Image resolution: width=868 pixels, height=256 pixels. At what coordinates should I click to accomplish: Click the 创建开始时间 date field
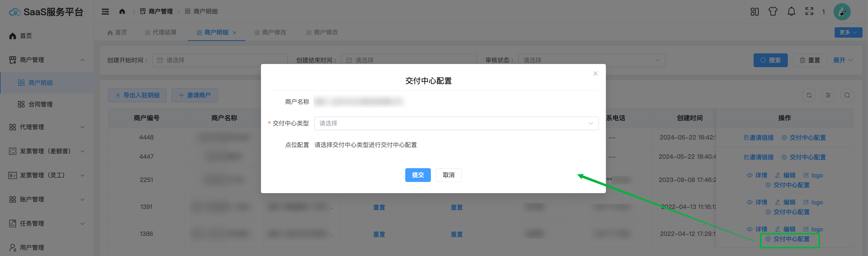220,60
